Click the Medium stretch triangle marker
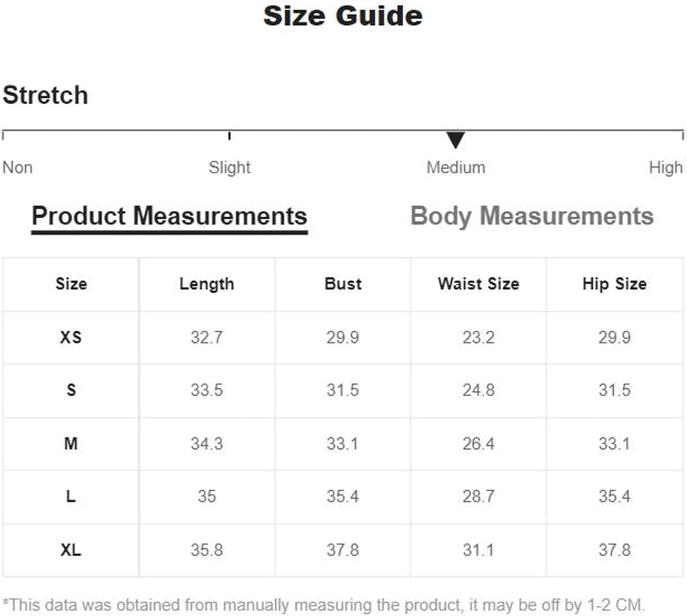Image resolution: width=687 pixels, height=616 pixels. coord(455,140)
